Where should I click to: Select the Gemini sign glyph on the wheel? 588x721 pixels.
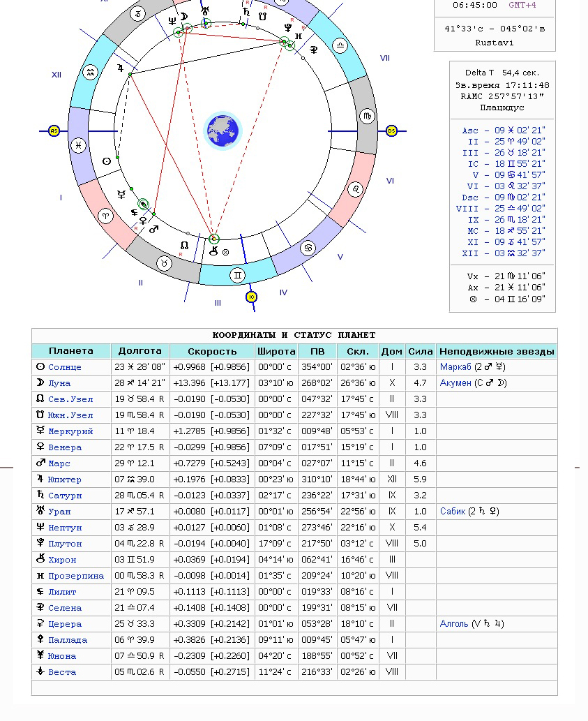237,276
